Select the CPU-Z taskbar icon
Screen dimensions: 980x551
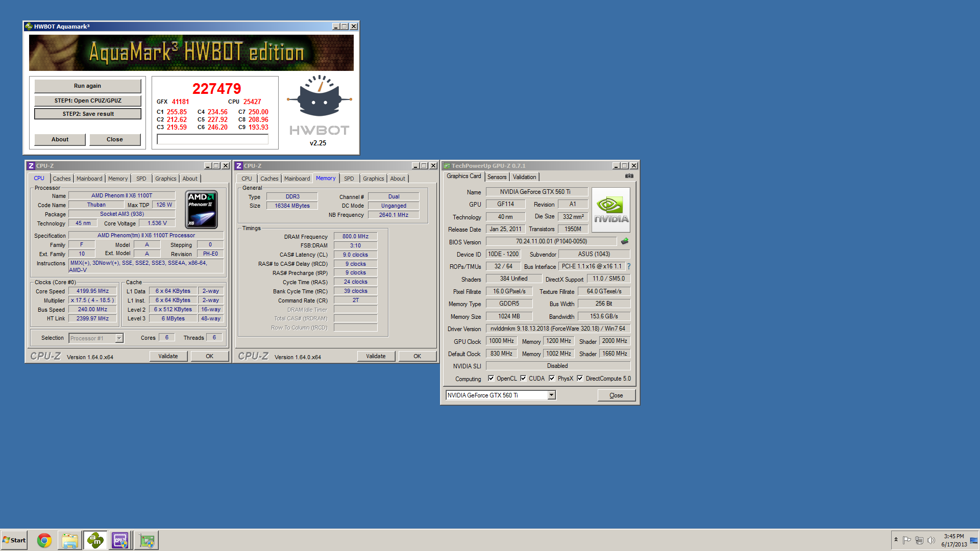pos(120,540)
